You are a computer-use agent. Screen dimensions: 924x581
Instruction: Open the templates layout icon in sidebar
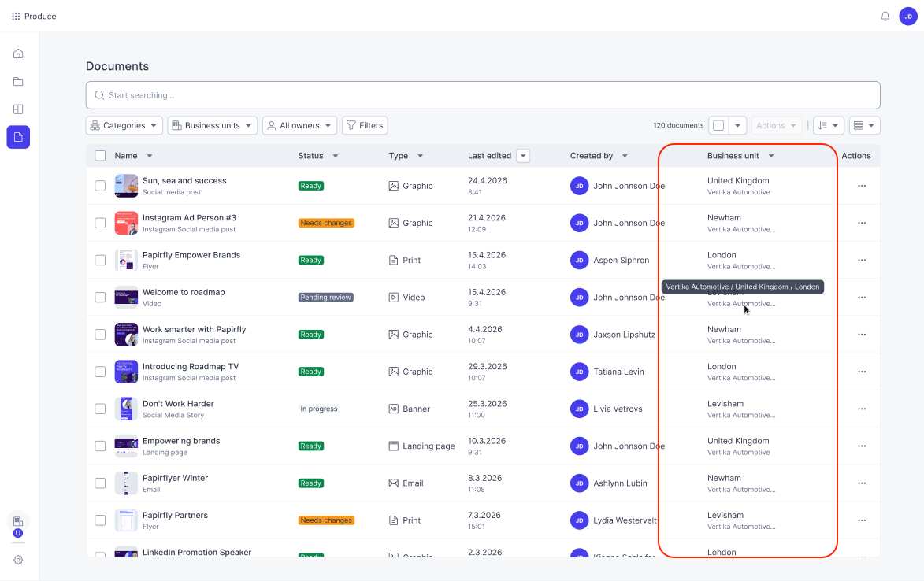point(18,109)
